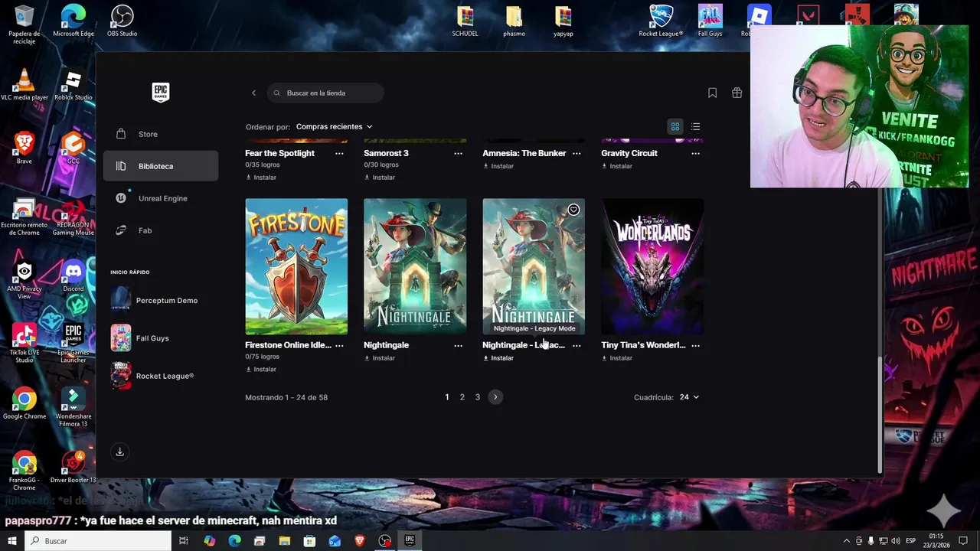Click the next page arrow
This screenshot has width=980, height=551.
(x=495, y=397)
